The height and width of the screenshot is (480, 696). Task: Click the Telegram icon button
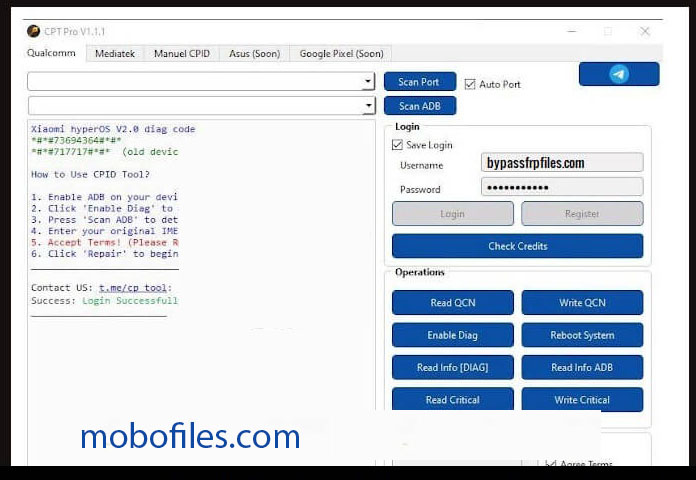(x=619, y=74)
